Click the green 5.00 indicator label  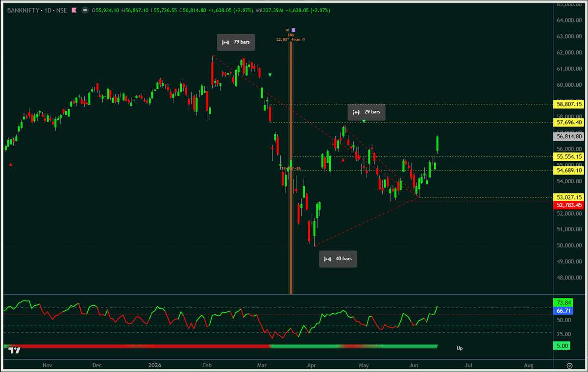click(562, 346)
